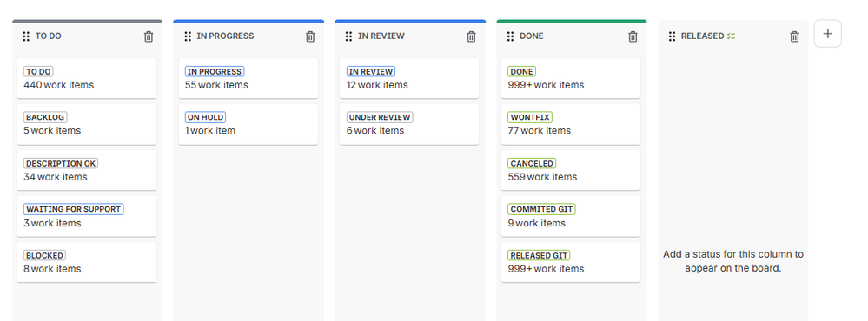
Task: Select the BLOCKED status card
Action: coord(87,262)
